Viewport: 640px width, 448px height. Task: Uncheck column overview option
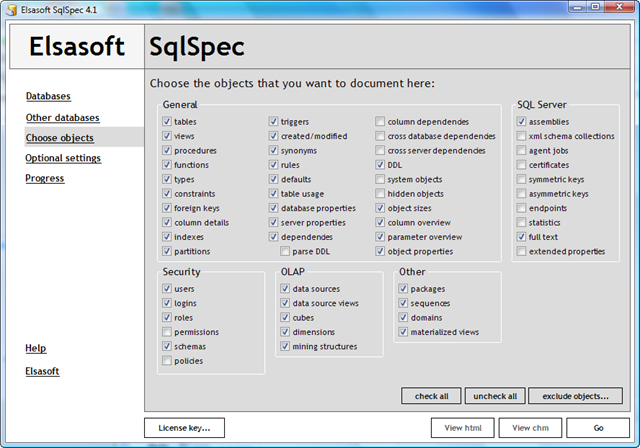380,222
